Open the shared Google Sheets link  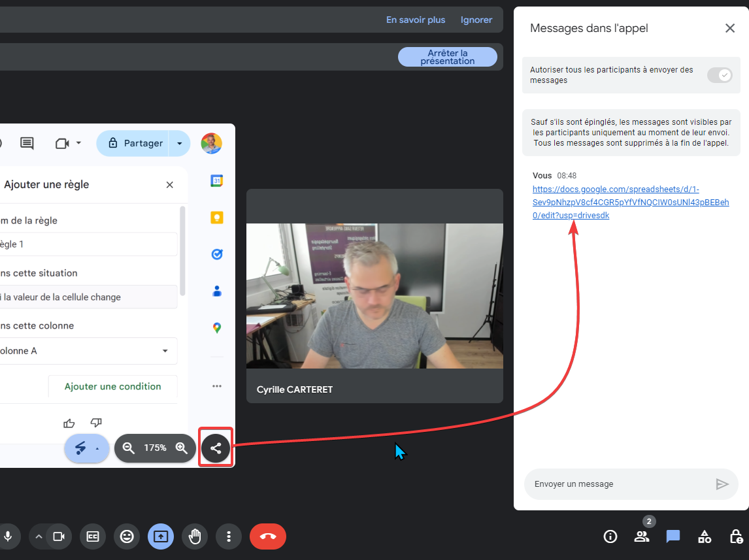(x=631, y=203)
